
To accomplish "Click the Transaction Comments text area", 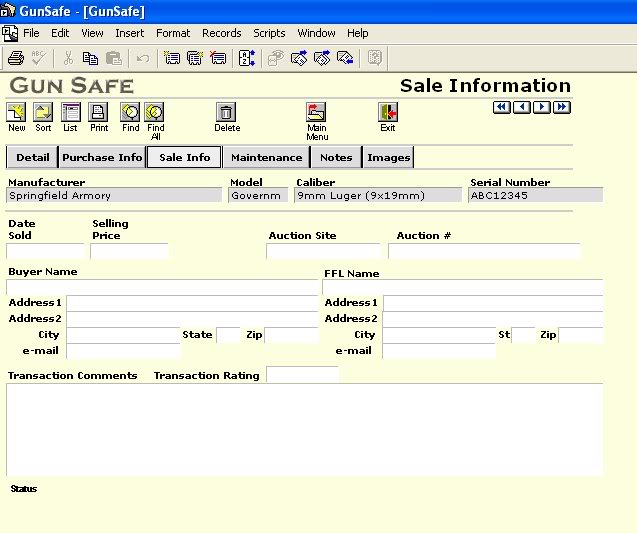I will (305, 430).
